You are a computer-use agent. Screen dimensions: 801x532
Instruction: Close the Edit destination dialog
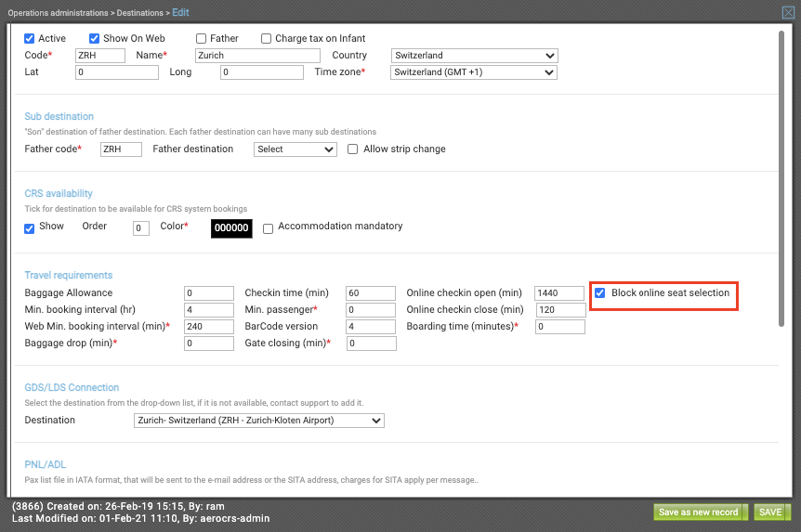[788, 12]
